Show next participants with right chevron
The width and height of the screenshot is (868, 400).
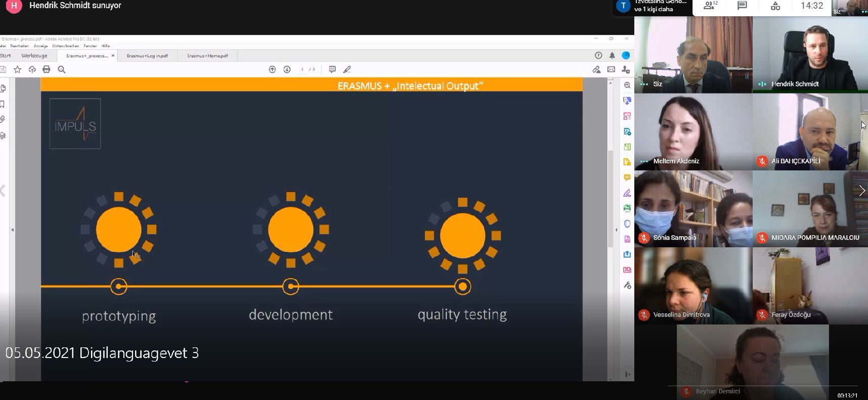point(862,191)
